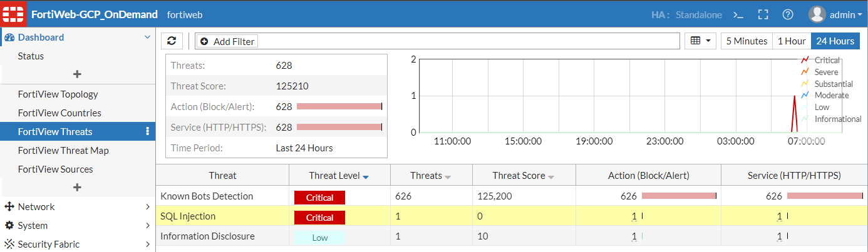Click the Dashboard gauge icon
The width and height of the screenshot is (868, 252).
(x=9, y=38)
